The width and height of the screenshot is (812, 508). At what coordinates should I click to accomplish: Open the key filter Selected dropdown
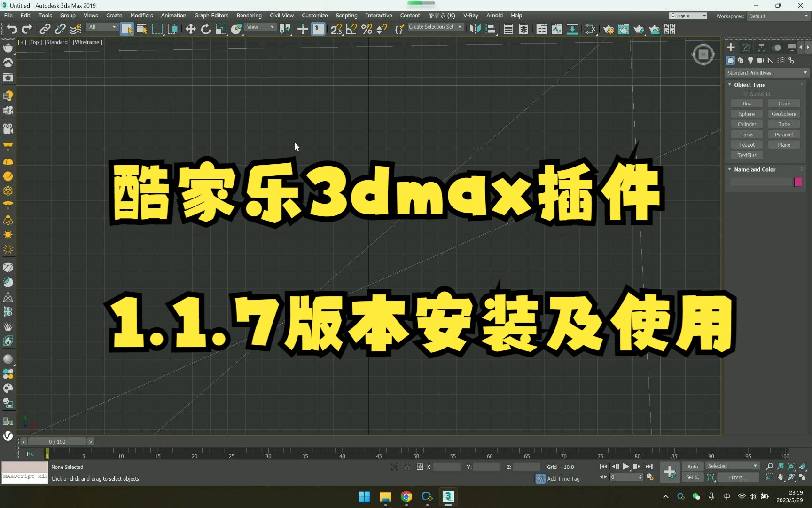(733, 466)
